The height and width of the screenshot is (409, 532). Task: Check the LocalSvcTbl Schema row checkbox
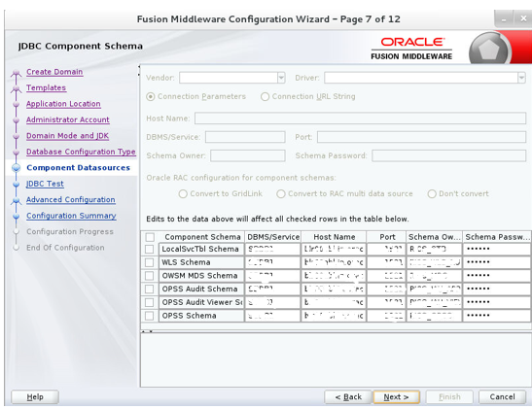pyautogui.click(x=149, y=249)
